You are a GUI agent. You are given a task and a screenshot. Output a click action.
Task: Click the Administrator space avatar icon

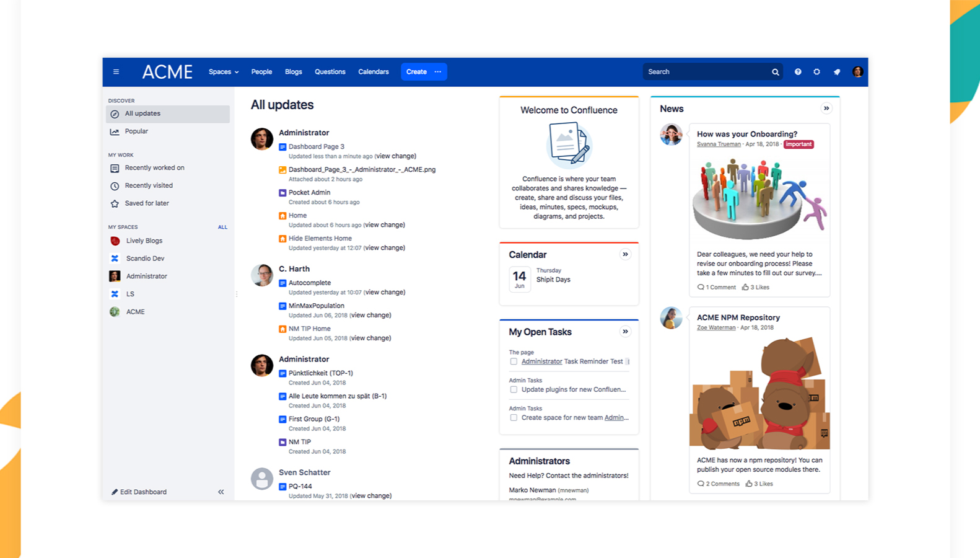pos(115,276)
